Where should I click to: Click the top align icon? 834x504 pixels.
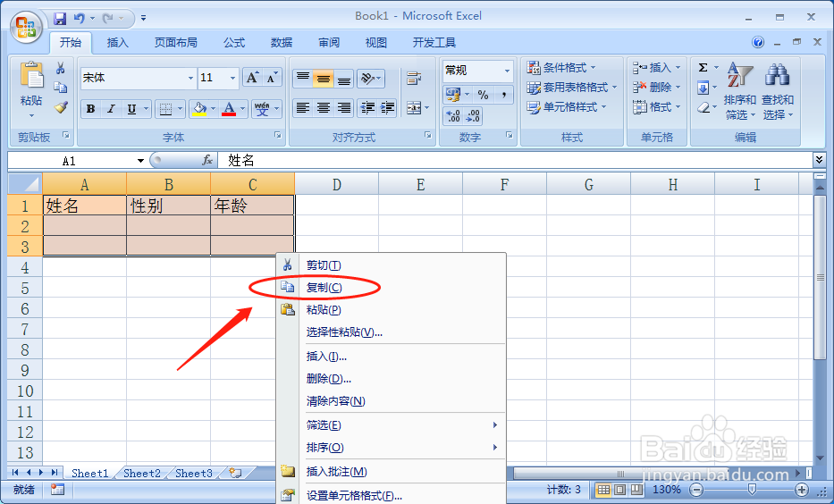pos(303,78)
